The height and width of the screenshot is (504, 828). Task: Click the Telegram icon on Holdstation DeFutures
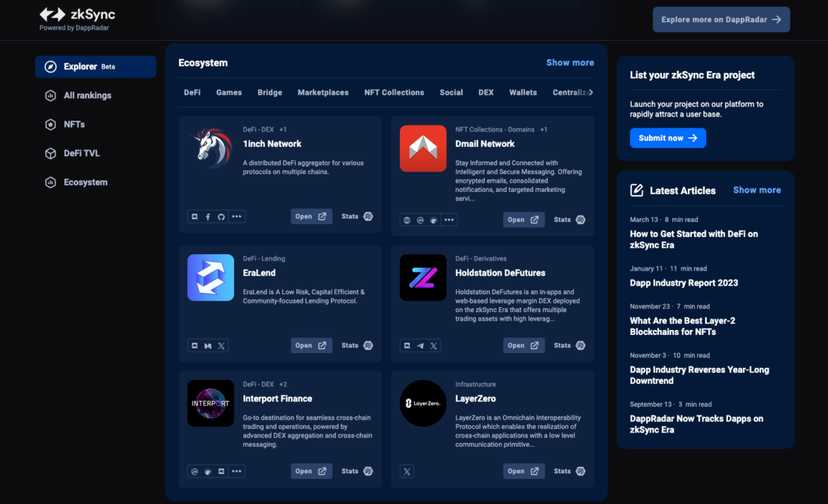pos(420,346)
